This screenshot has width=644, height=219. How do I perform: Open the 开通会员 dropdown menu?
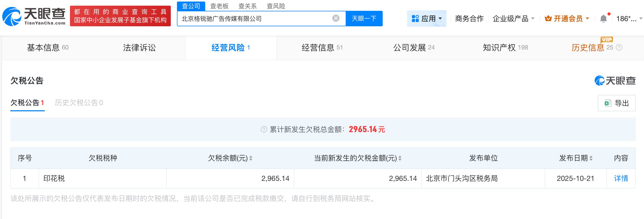[567, 19]
